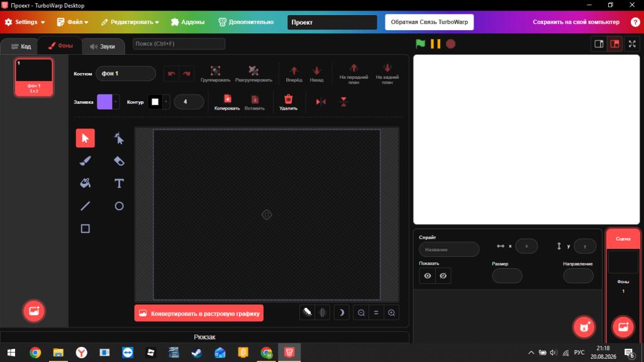Screen dimensions: 644x362
Task: Show the sprite with the eye icon
Action: (x=427, y=276)
